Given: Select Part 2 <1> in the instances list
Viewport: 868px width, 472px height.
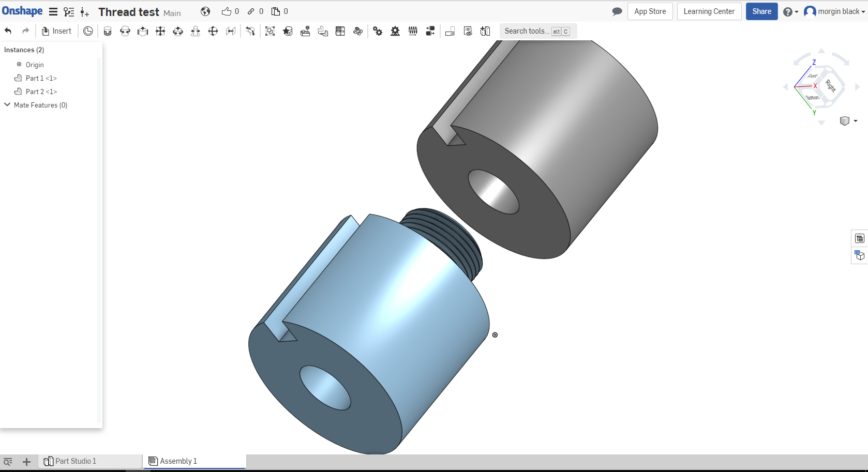Looking at the screenshot, I should [41, 92].
